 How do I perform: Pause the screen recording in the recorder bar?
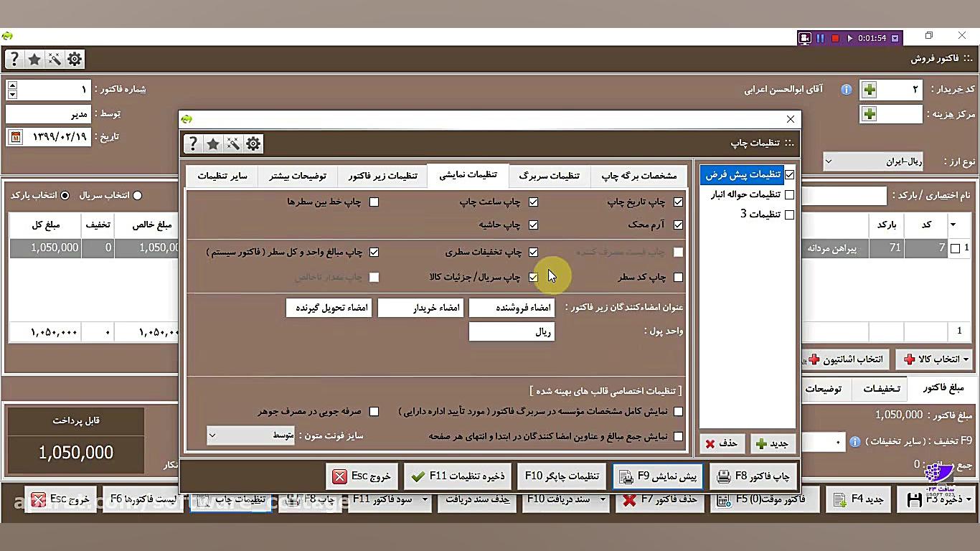click(820, 37)
